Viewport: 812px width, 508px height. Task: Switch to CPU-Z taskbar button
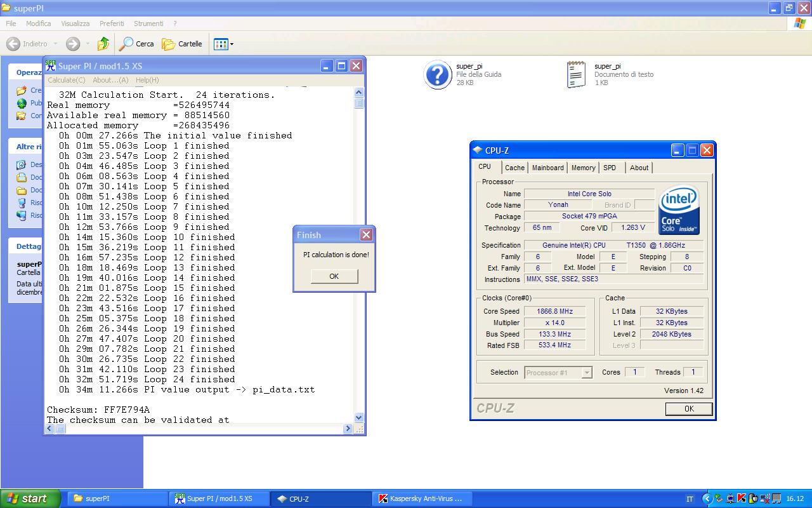(x=322, y=498)
